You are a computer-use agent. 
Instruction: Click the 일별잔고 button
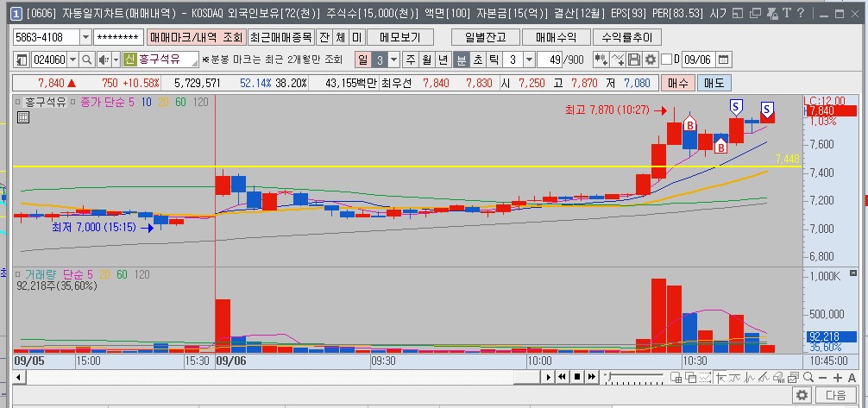click(486, 37)
